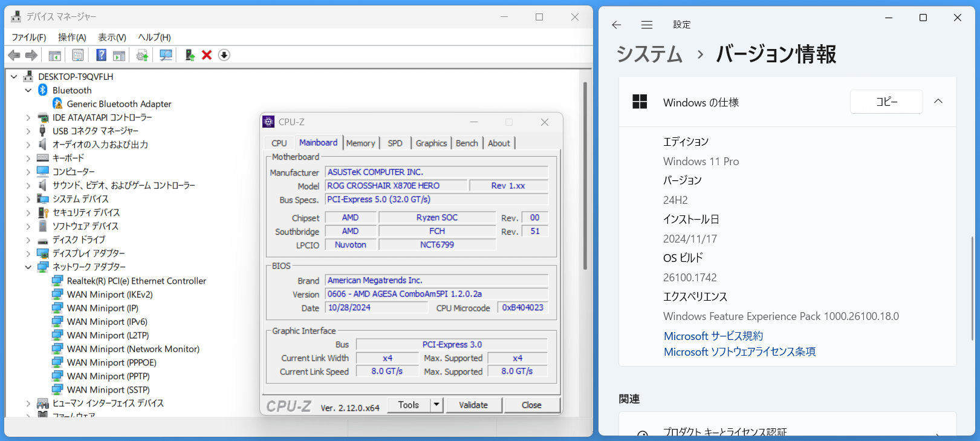Switch to Memory tab in CPU-Z
The height and width of the screenshot is (441, 980).
(x=361, y=143)
